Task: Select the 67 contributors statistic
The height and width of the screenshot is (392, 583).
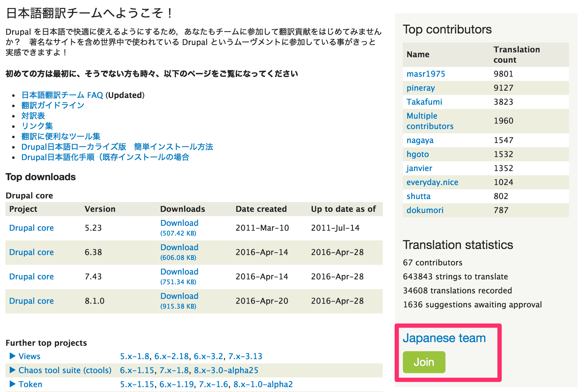Action: (x=433, y=262)
